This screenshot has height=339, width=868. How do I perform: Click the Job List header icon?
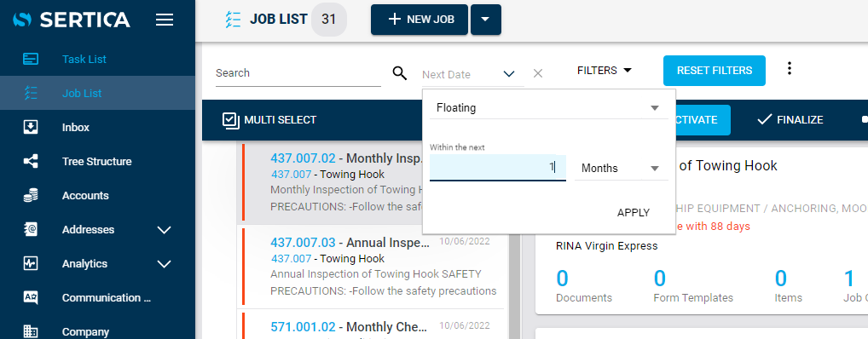[233, 20]
